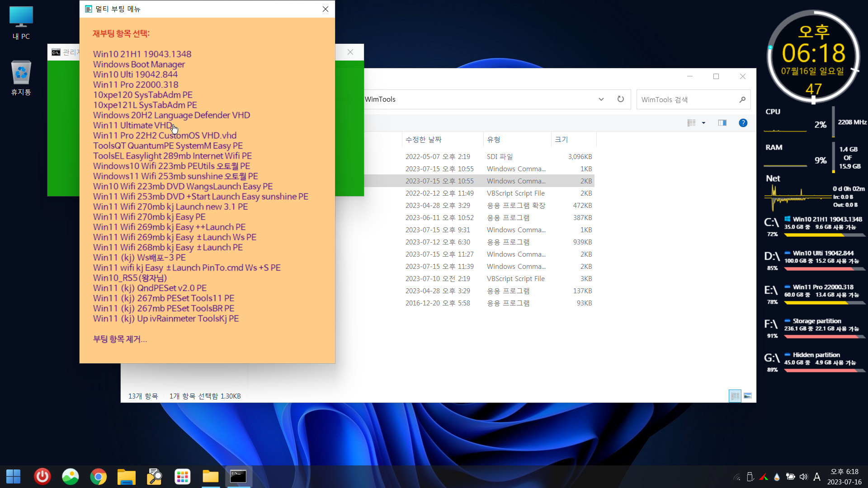Launch the green image viewer taskbar icon
Viewport: 868px width, 488px height.
[x=71, y=476]
